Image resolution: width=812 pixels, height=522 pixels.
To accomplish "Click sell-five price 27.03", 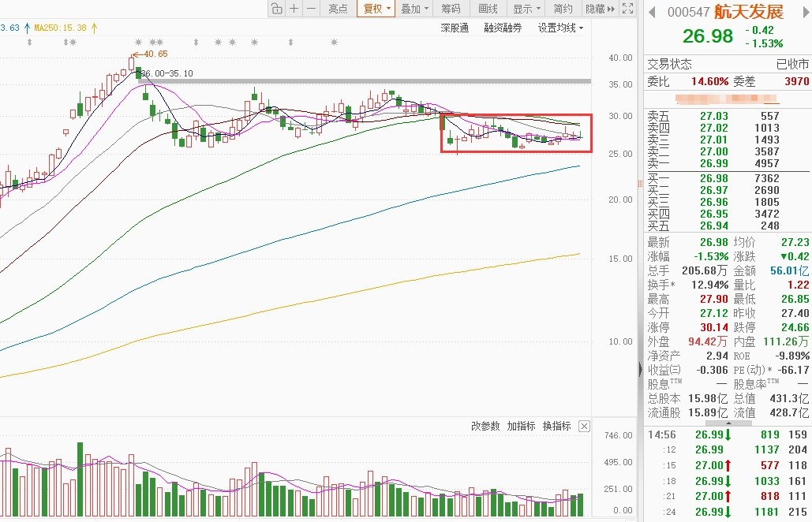I will coord(713,117).
